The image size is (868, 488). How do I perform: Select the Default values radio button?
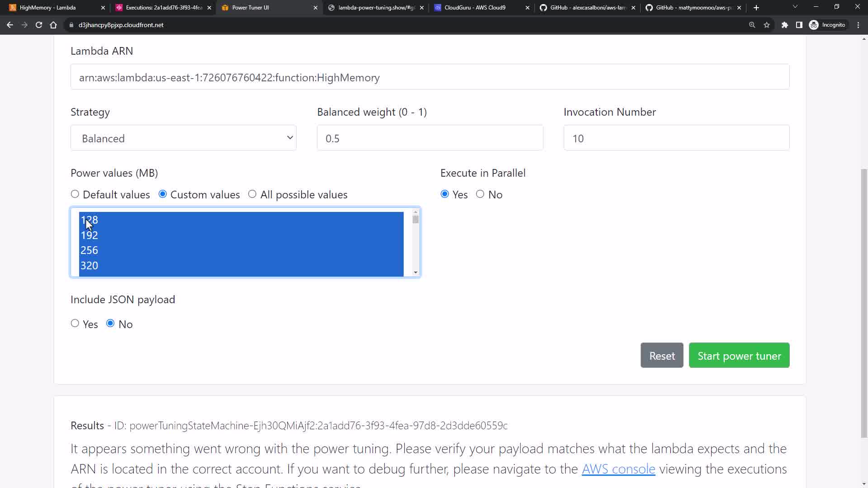75,194
